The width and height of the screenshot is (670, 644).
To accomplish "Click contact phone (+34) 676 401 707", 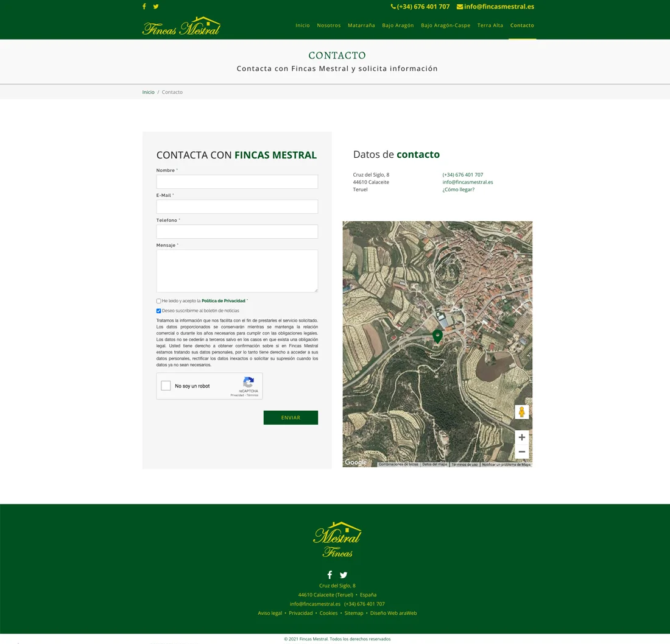I will click(x=463, y=175).
